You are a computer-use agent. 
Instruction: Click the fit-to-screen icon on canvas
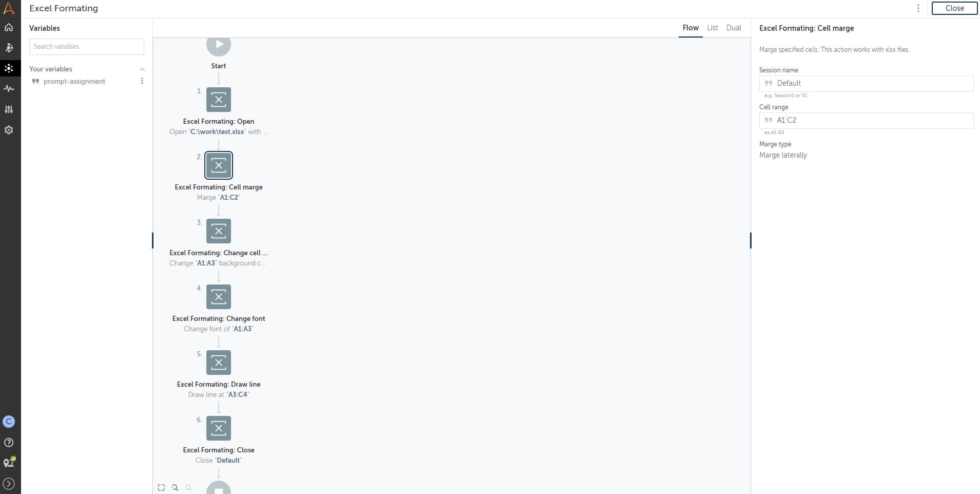pyautogui.click(x=161, y=487)
